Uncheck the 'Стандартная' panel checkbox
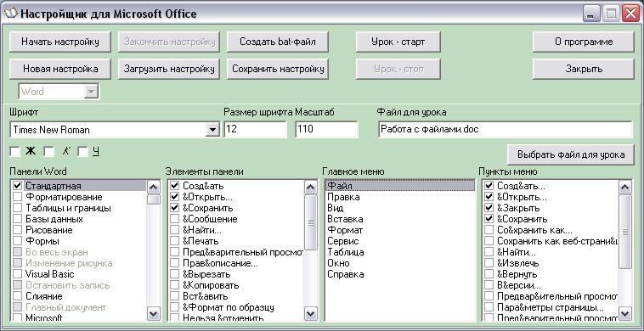This screenshot has height=331, width=644. (17, 186)
